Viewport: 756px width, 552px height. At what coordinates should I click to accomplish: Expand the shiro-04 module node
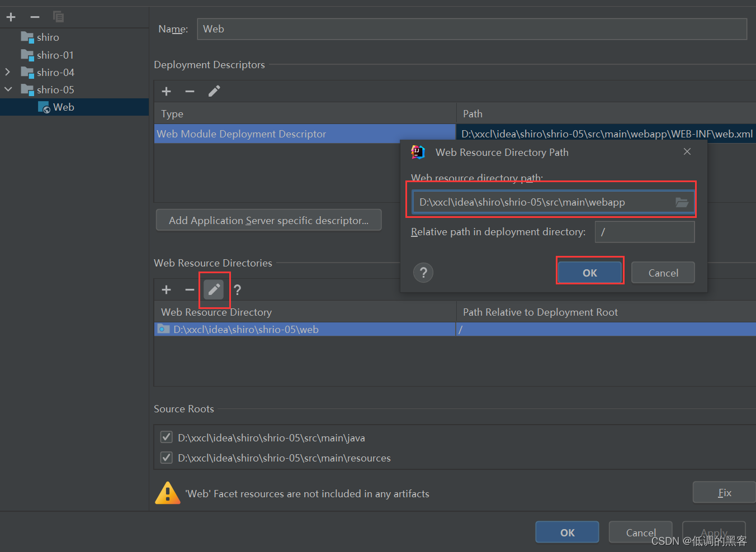tap(7, 72)
